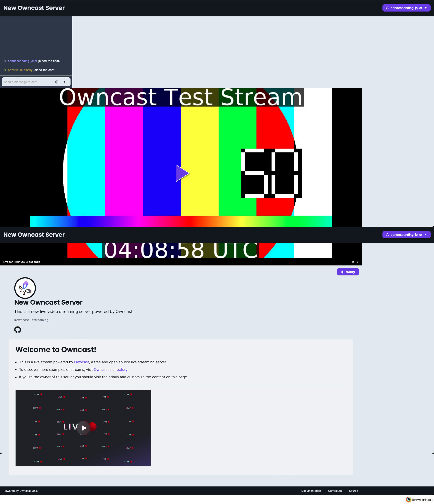
Task: Click the New Owncast Server profile heading
Action: (48, 302)
